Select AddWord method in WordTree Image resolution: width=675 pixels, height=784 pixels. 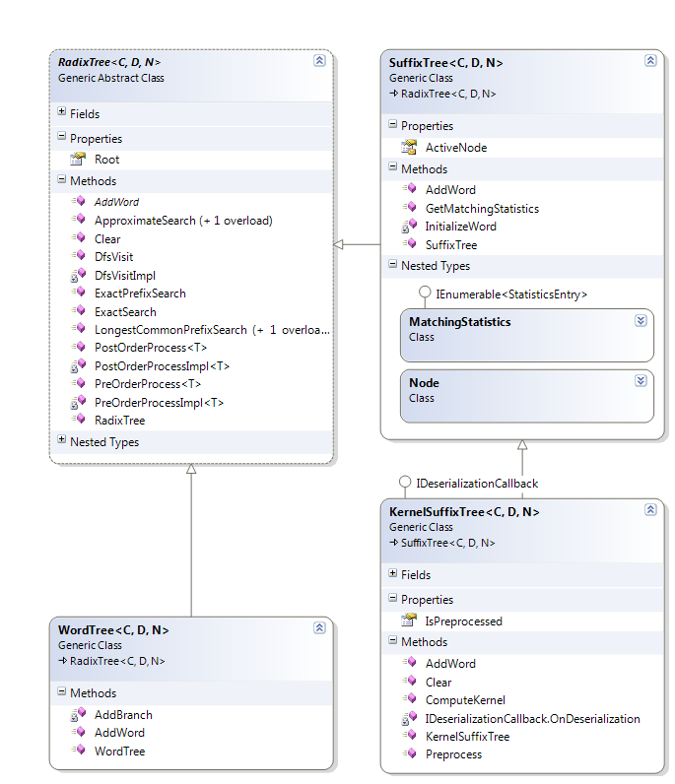coord(119,733)
